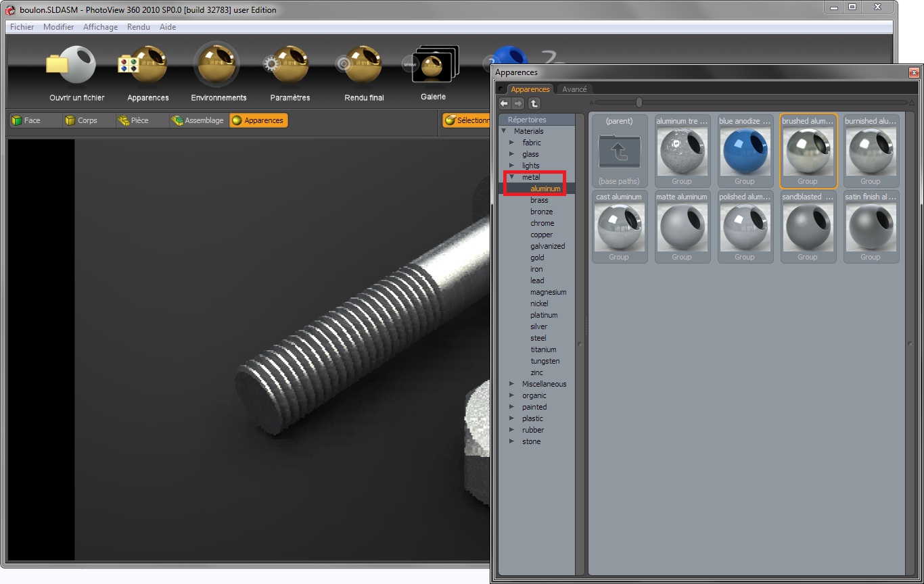The width and height of the screenshot is (924, 584).
Task: Start Rendu final render icon
Action: pyautogui.click(x=363, y=66)
